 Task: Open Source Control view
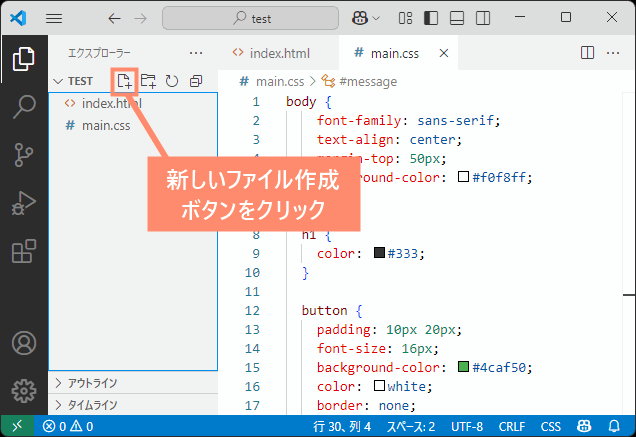point(24,155)
